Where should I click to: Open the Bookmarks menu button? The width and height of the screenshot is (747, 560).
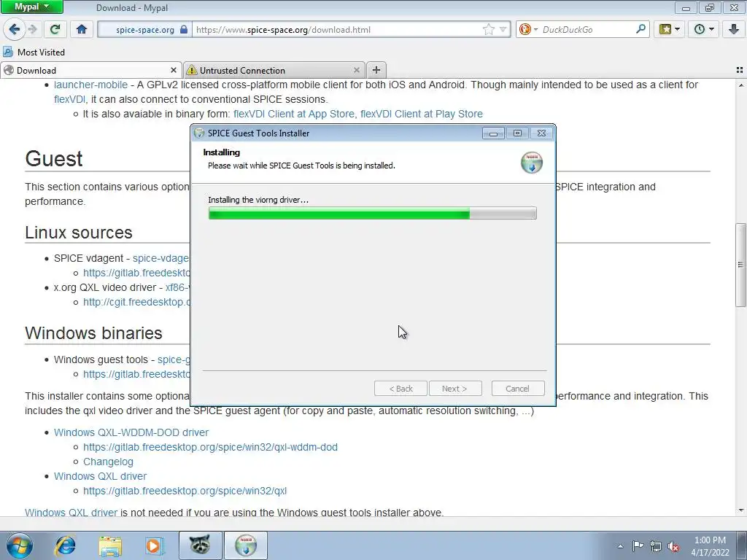[x=670, y=29]
